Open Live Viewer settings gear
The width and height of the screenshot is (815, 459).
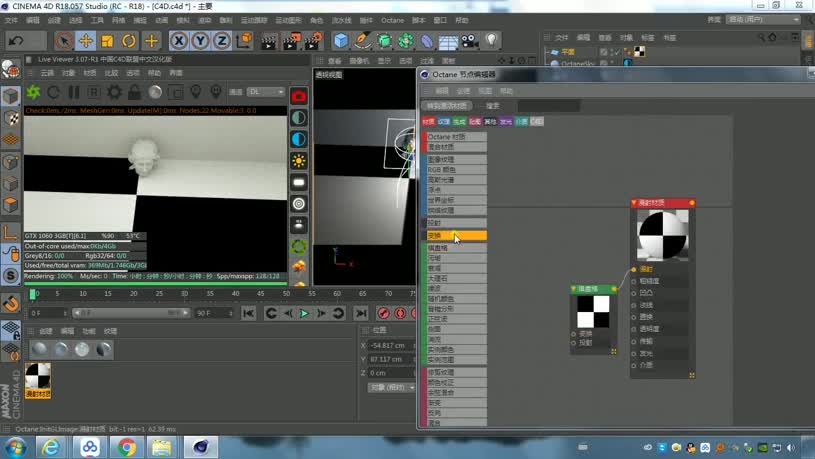[114, 93]
